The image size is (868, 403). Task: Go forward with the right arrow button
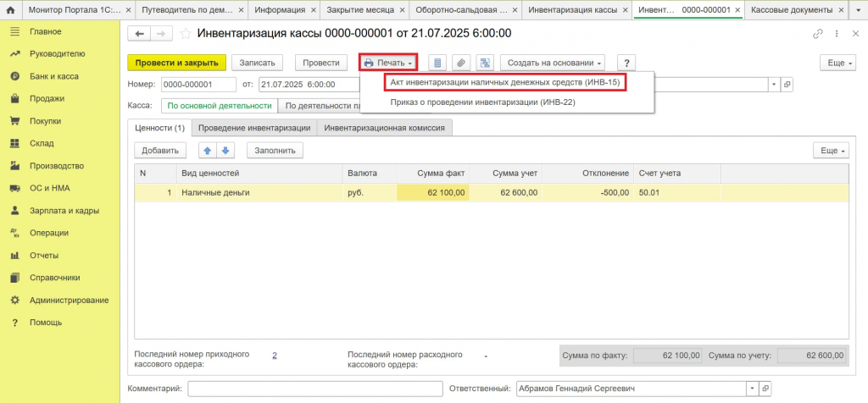tap(161, 34)
